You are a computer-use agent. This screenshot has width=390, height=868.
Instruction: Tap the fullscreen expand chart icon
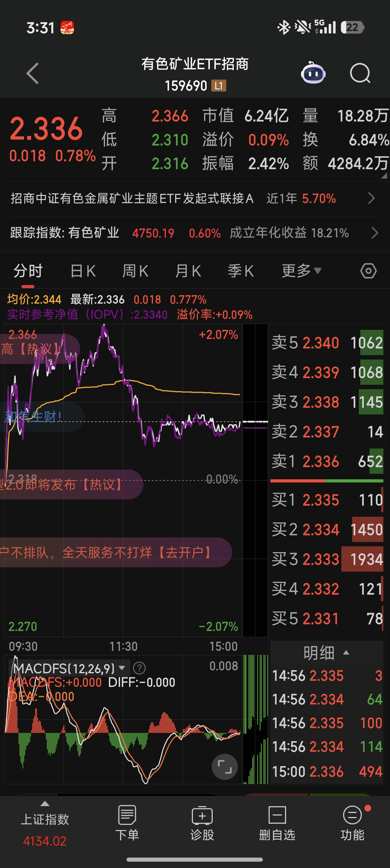225,767
